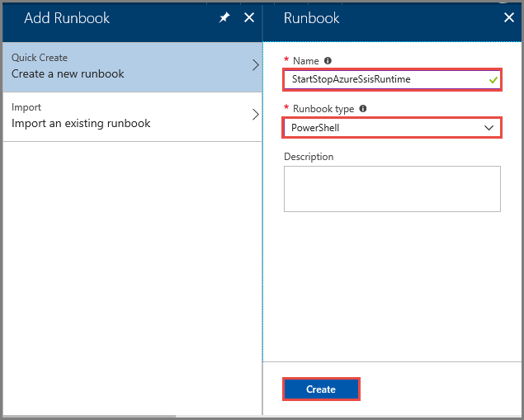Click the green checkmark in Name field

click(493, 80)
